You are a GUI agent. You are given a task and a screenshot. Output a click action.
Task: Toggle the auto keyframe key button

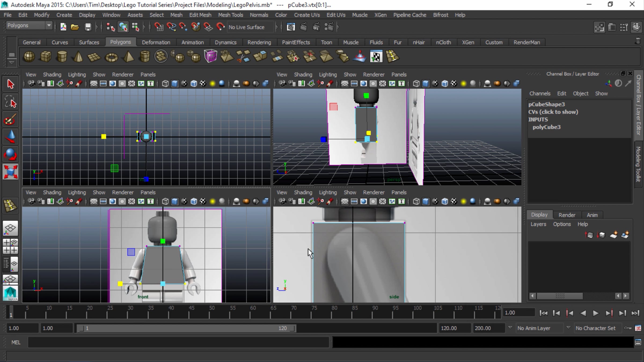tap(628, 328)
